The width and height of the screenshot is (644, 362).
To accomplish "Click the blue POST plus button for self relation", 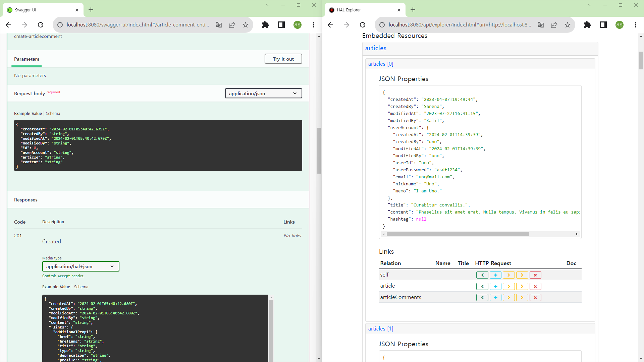I will pyautogui.click(x=495, y=275).
